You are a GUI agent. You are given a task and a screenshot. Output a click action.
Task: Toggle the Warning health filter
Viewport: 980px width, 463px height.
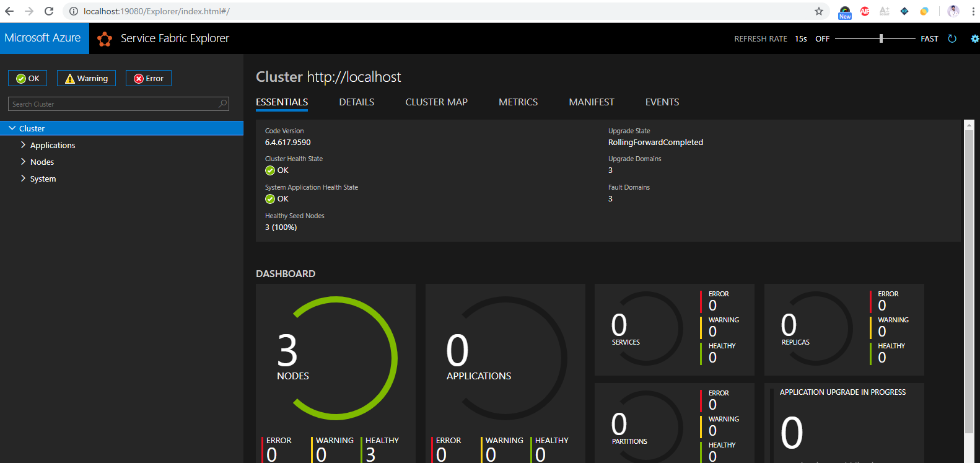(86, 78)
